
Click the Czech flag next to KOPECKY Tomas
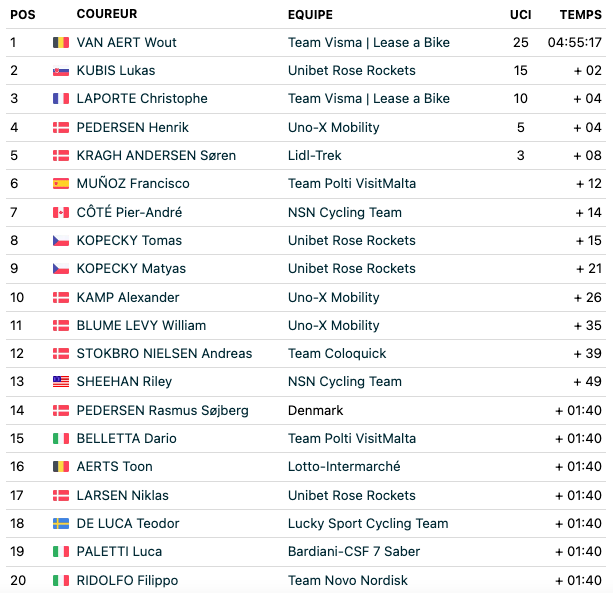[x=61, y=240]
